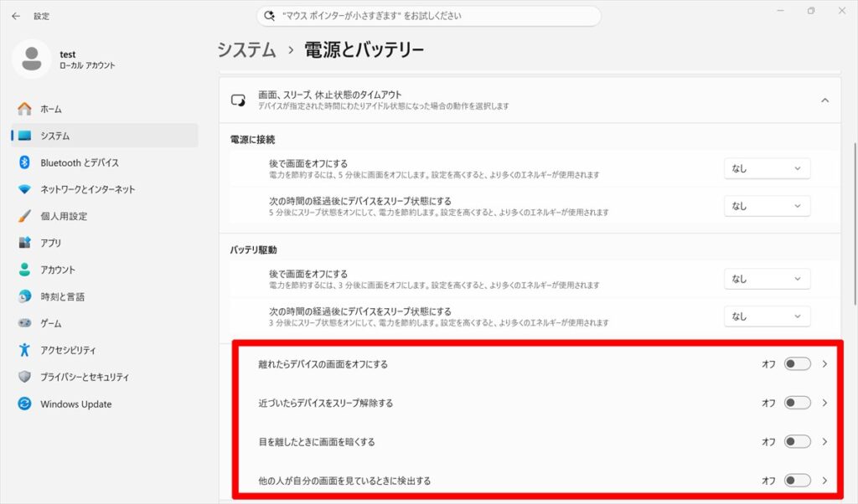
Task: Click 電源に接続 heading text
Action: click(252, 139)
